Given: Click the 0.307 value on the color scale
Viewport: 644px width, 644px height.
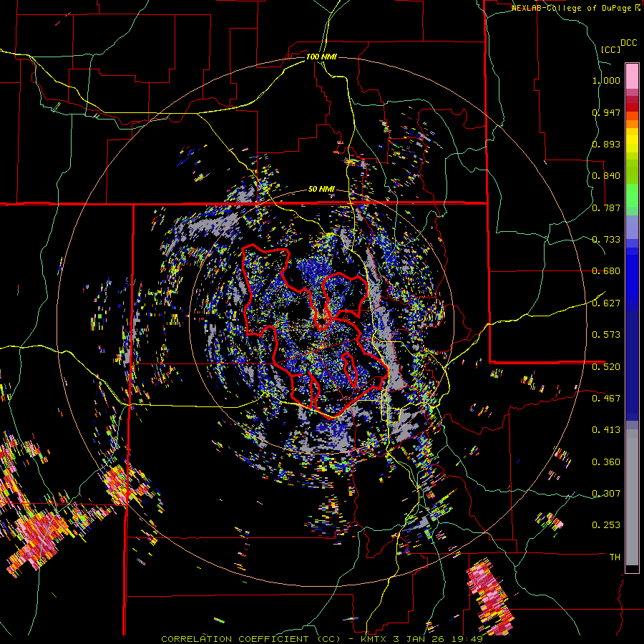Looking at the screenshot, I should (606, 493).
